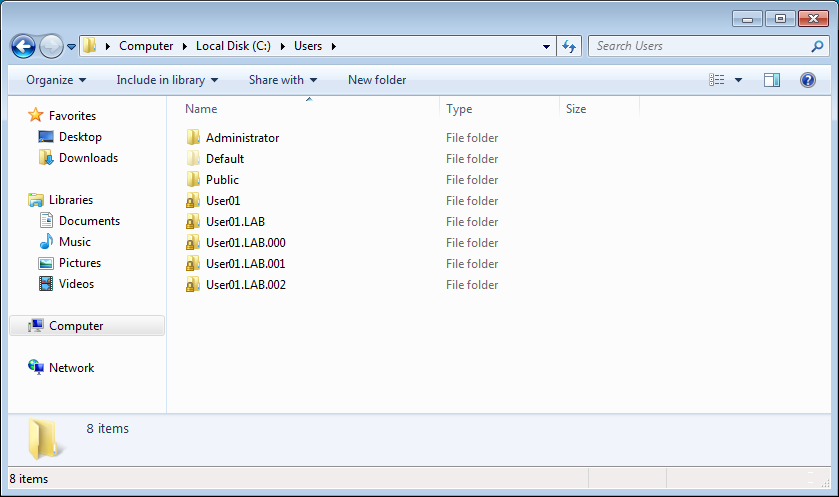This screenshot has width=839, height=497.
Task: Click the search magnifier icon
Action: tap(817, 46)
